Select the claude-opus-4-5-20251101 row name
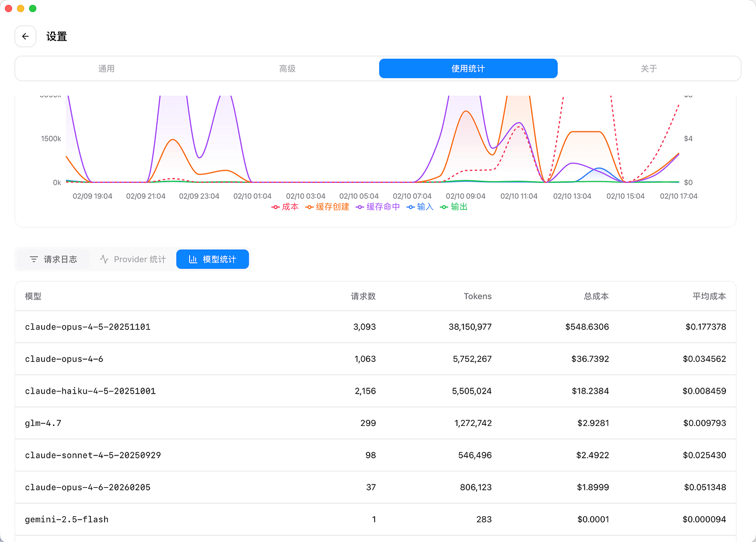Screen dimensions: 756x542 (x=88, y=327)
